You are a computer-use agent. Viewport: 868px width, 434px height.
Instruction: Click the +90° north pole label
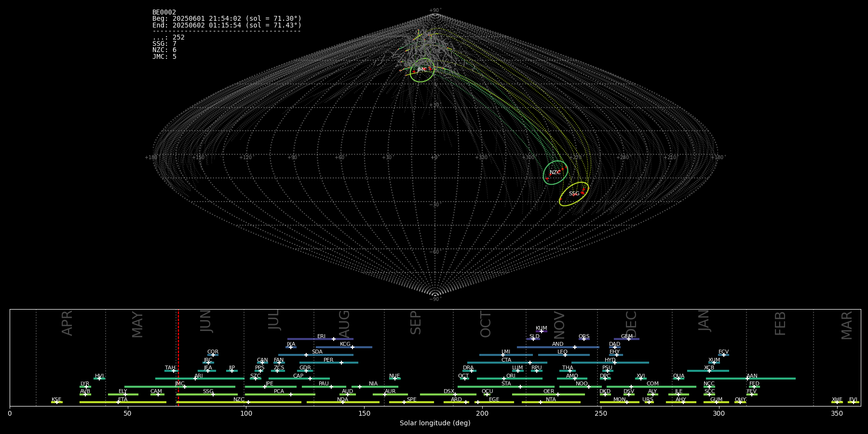[435, 11]
